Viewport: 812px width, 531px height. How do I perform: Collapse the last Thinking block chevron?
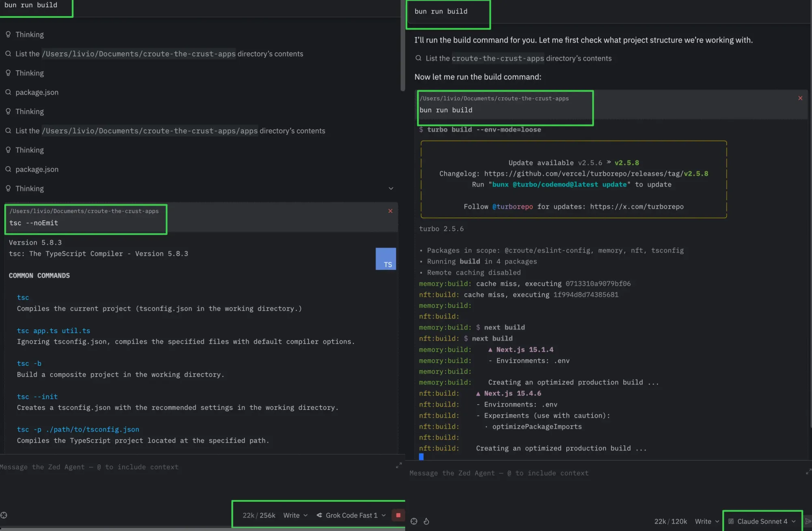[391, 189]
